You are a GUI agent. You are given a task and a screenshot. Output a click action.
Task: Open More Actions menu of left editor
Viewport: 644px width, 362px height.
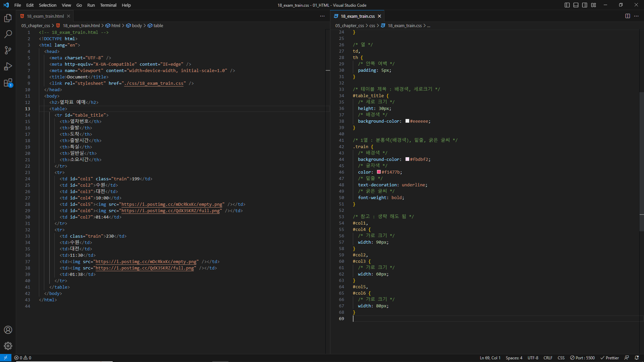pos(322,16)
